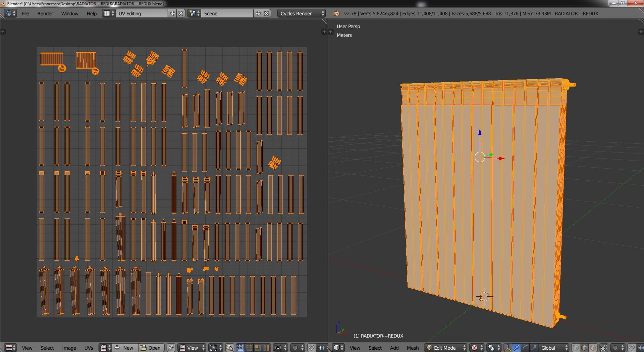Open proportional editing menu in UV editor

click(298, 348)
